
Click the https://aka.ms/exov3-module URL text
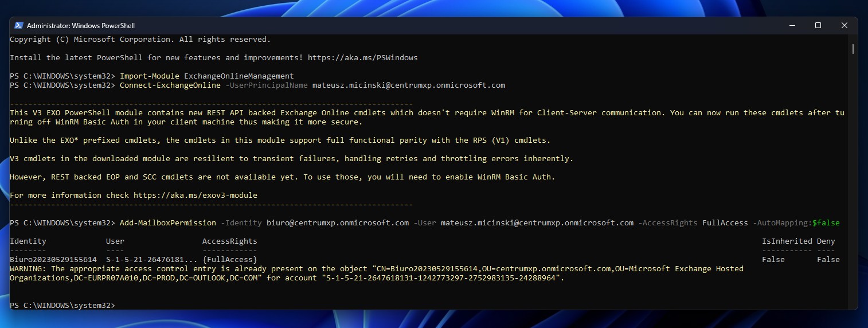tap(196, 195)
